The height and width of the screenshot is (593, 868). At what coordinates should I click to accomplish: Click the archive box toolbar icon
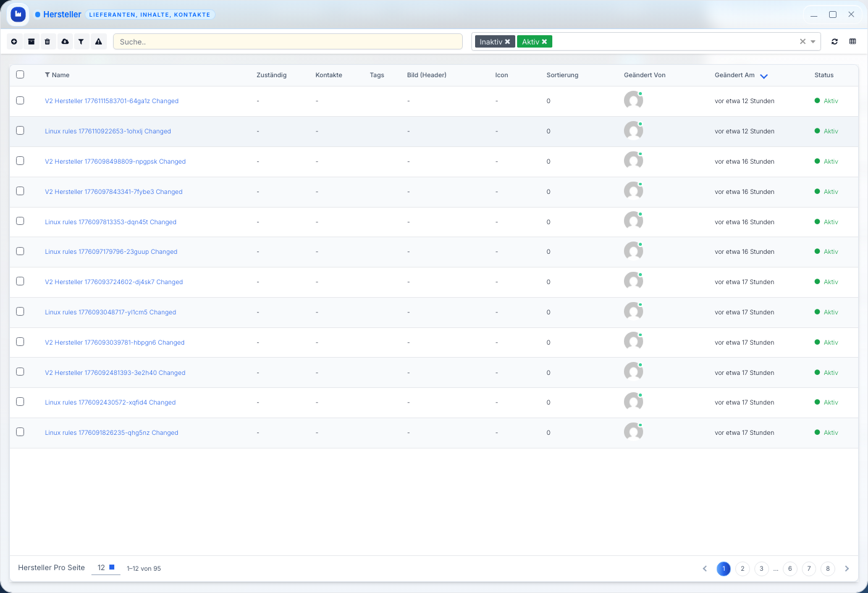[x=31, y=41]
